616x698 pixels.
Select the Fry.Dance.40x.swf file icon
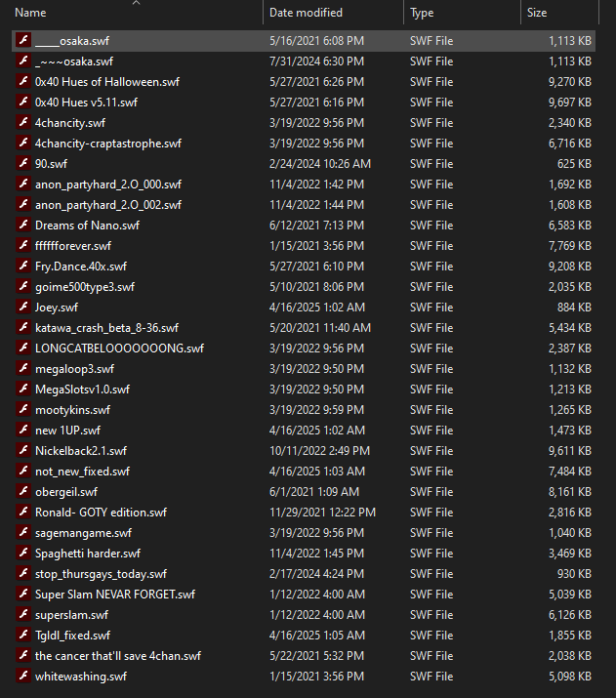click(23, 266)
